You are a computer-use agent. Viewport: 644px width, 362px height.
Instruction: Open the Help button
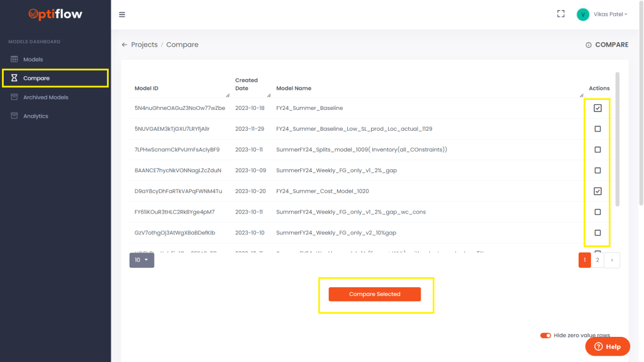click(x=607, y=346)
